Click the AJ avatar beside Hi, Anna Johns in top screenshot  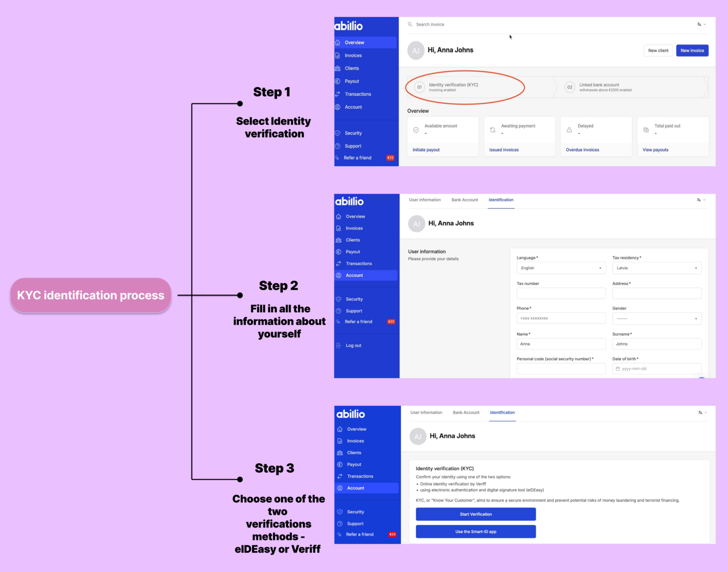tap(416, 50)
